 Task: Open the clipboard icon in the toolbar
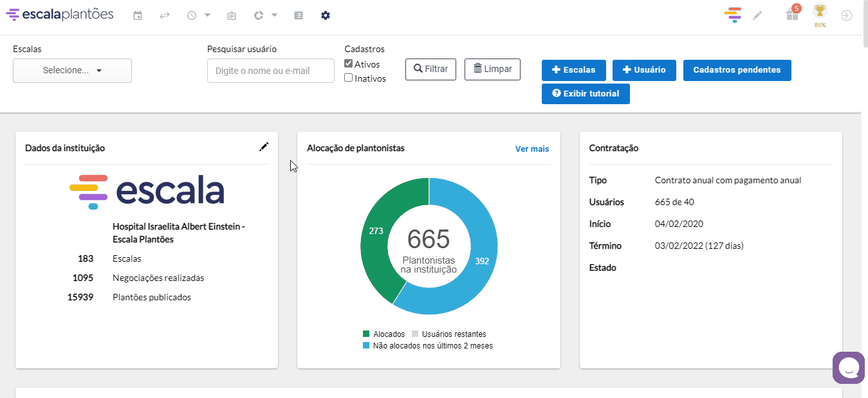pos(232,15)
